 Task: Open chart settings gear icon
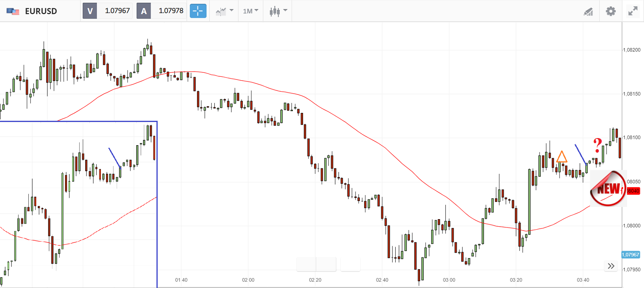point(610,11)
